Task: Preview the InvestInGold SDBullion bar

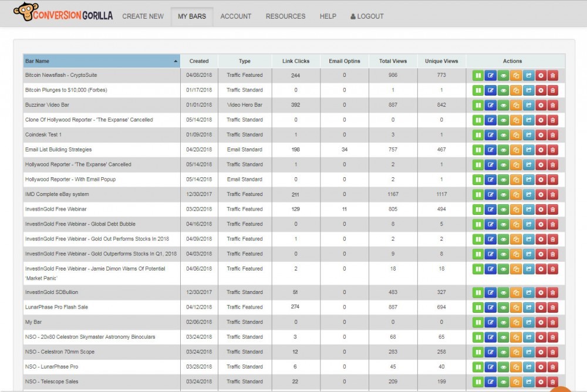Action: 503,292
